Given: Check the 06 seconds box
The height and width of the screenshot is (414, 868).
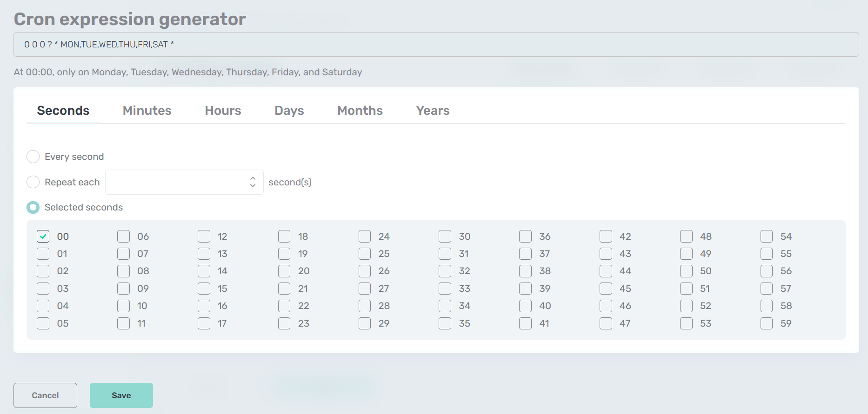Looking at the screenshot, I should (124, 237).
